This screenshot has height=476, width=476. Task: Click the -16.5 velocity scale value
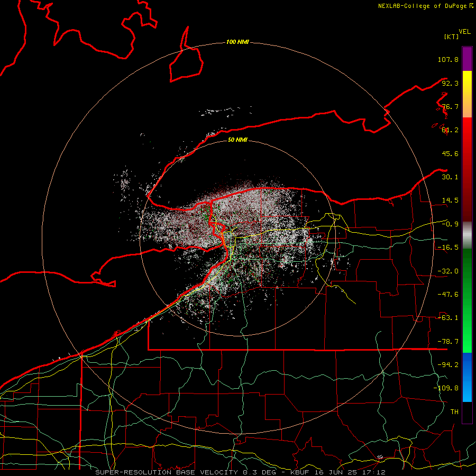[x=448, y=248]
